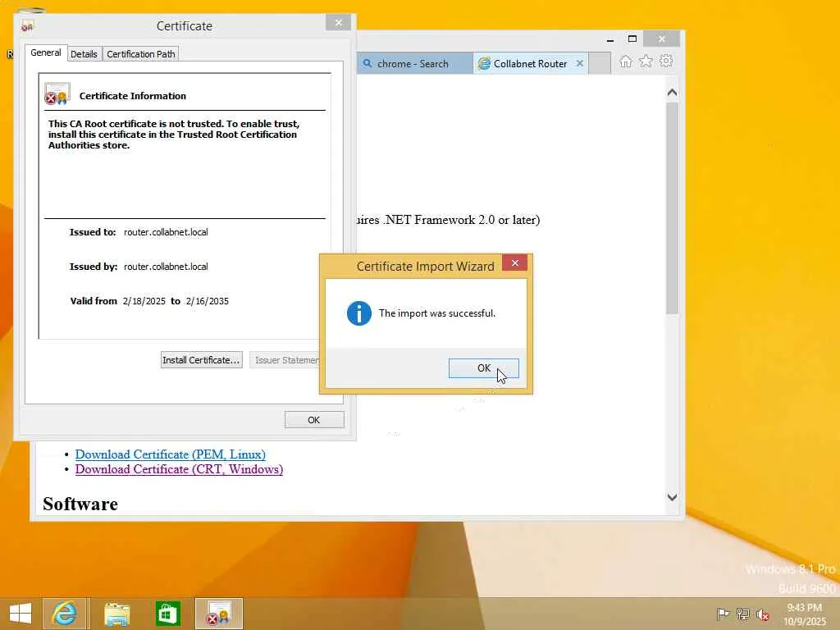Close the Certificate window

(x=338, y=22)
